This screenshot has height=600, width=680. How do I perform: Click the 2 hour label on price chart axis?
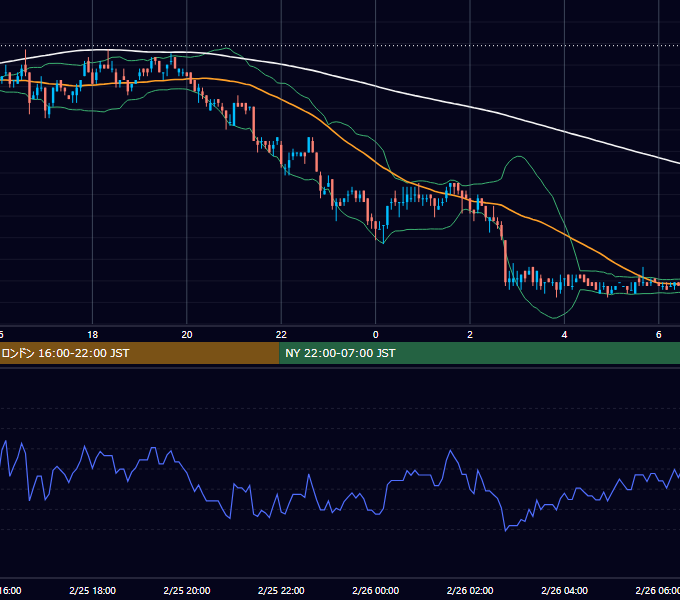[x=470, y=335]
